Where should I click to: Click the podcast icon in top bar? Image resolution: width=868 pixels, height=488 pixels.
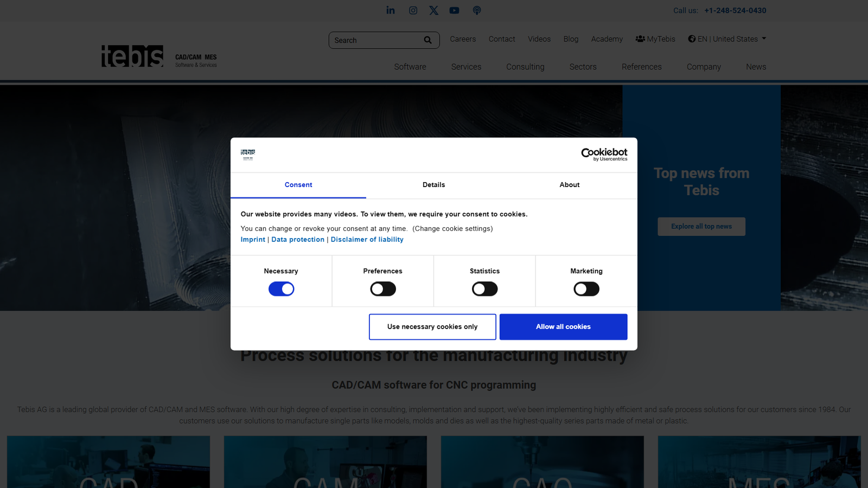(x=476, y=10)
